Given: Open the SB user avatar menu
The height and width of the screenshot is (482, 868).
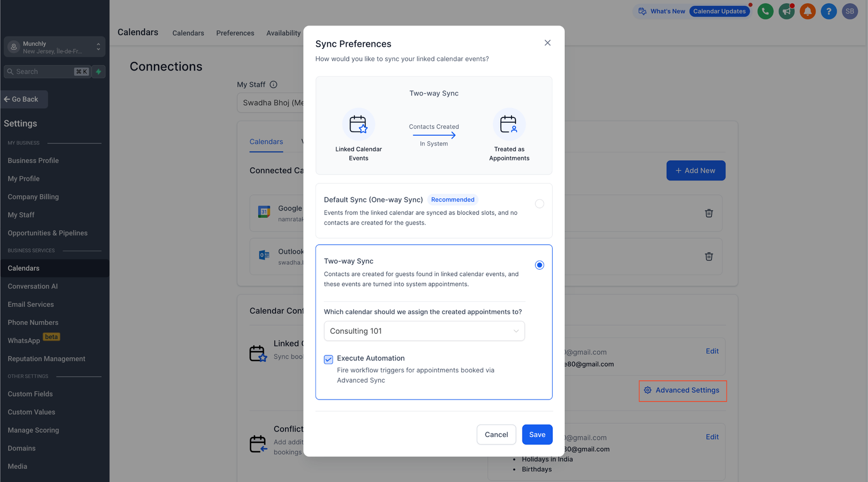Looking at the screenshot, I should click(850, 11).
